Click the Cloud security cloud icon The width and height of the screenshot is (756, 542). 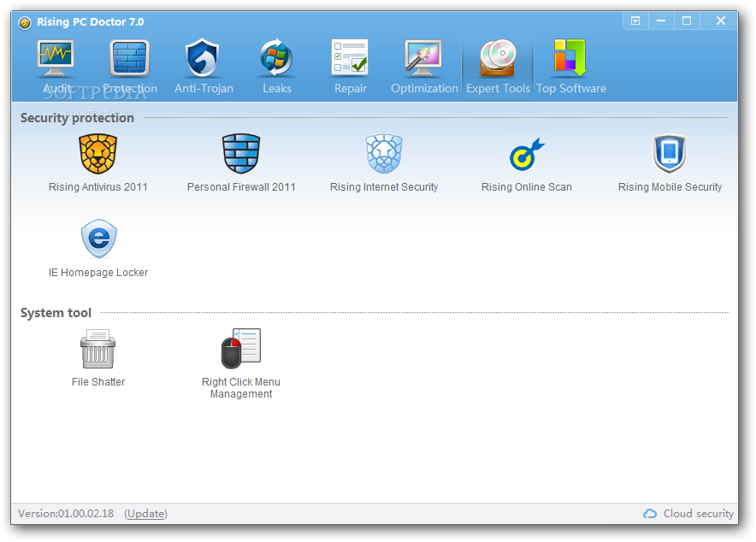[x=650, y=514]
